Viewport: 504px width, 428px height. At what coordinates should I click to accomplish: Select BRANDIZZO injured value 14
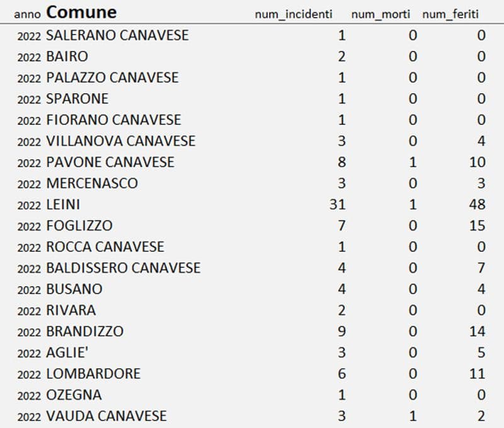point(477,332)
